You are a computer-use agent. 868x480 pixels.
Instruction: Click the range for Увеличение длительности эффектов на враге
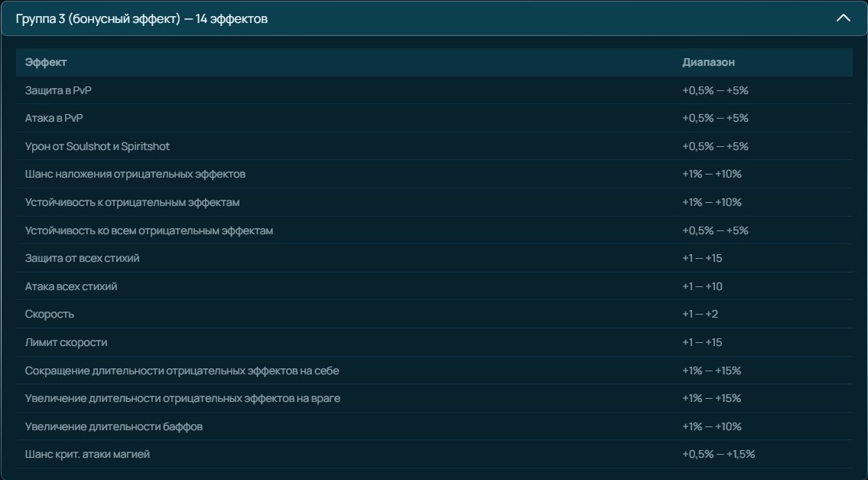click(712, 399)
